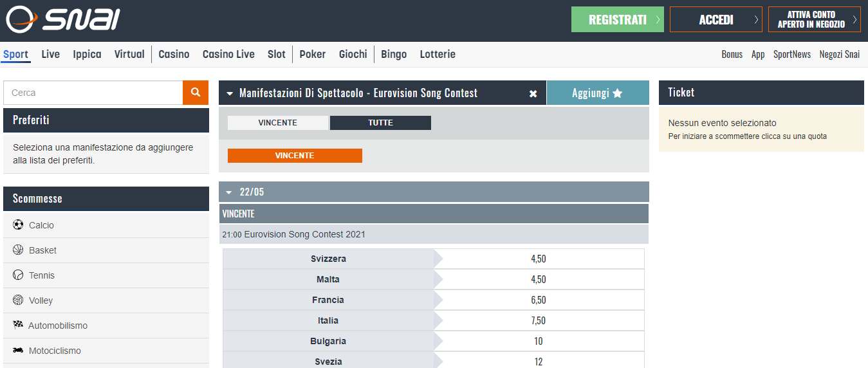This screenshot has width=868, height=368.
Task: Select the light VINCENTE filter tab
Action: point(278,123)
